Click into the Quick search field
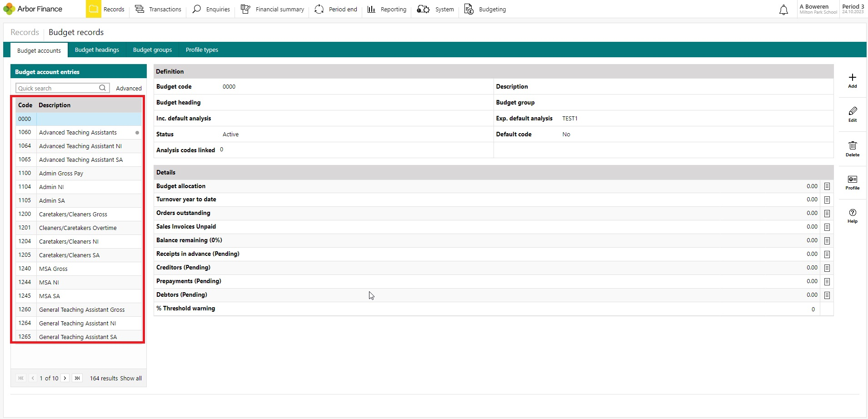Image resolution: width=868 pixels, height=419 pixels. pos(58,88)
